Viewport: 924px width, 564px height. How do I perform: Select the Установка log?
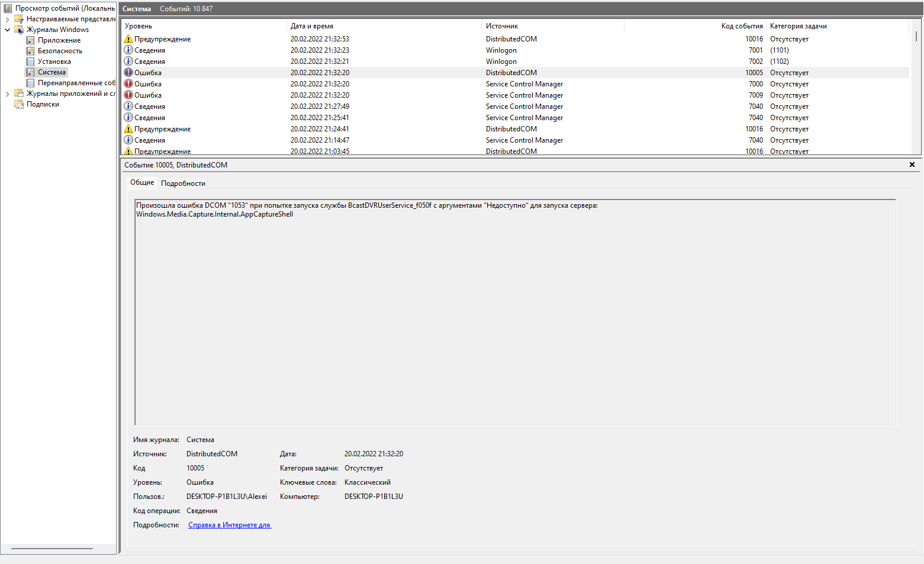click(x=54, y=62)
